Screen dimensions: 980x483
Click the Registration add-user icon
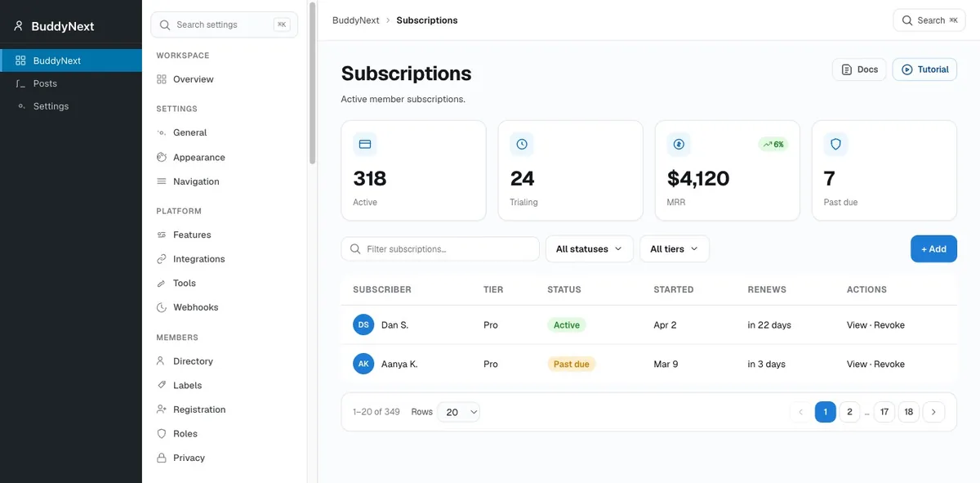pyautogui.click(x=162, y=409)
